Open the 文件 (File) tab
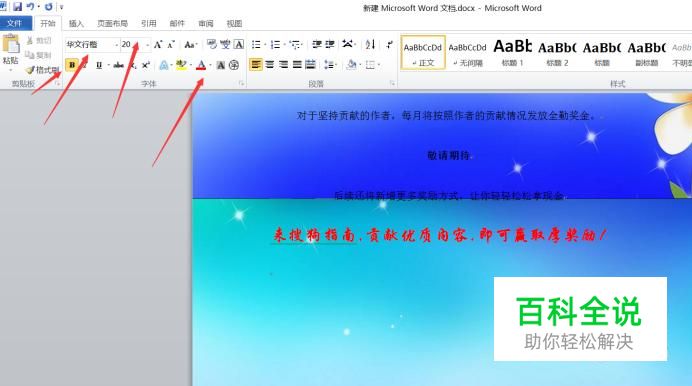The width and height of the screenshot is (692, 386). tap(15, 23)
